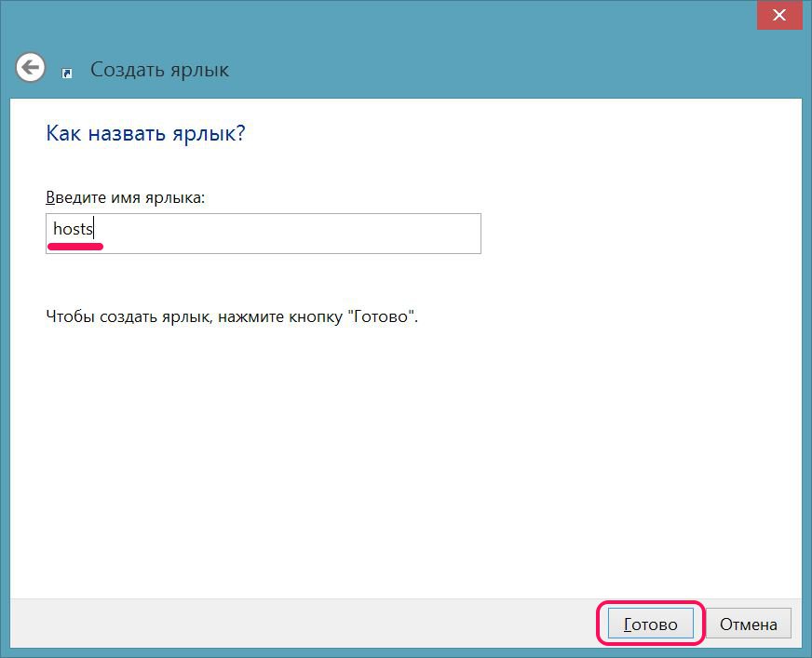Click the empty title bar area above the heading

419,28
